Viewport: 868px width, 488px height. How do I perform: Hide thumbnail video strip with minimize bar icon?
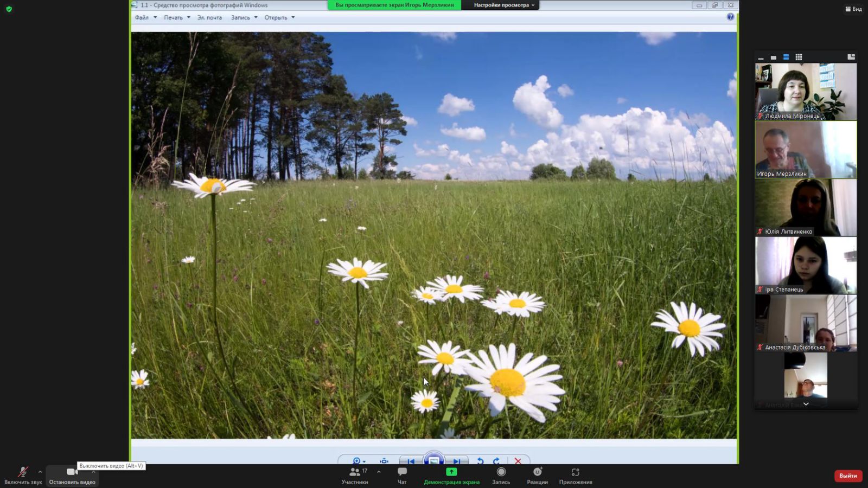tap(761, 57)
